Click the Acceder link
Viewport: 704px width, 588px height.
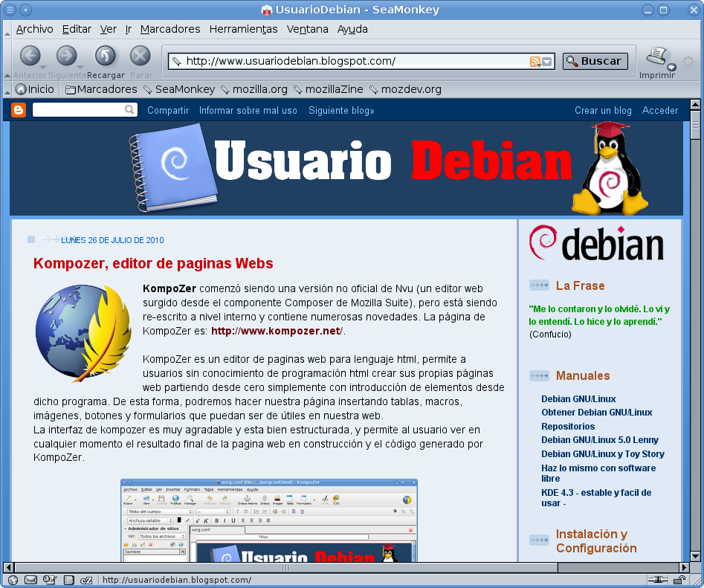tap(660, 111)
